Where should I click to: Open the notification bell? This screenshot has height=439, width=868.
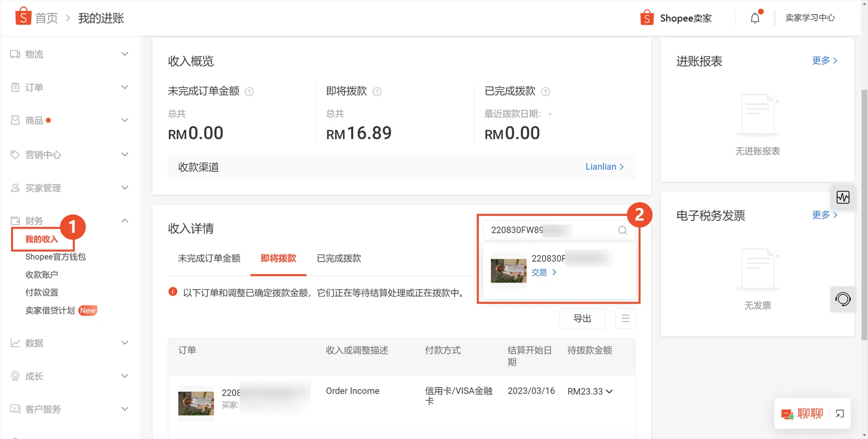click(754, 17)
